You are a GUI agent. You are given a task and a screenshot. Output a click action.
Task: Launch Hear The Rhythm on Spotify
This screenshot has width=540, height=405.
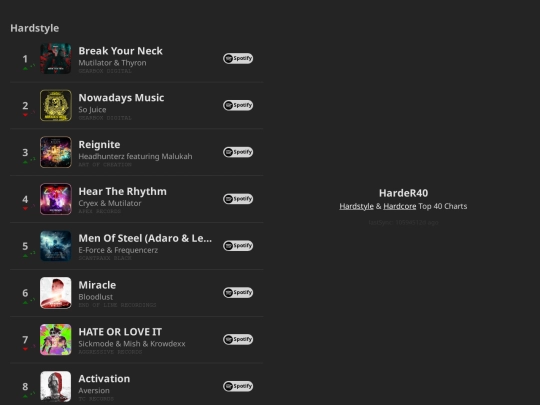(x=238, y=199)
